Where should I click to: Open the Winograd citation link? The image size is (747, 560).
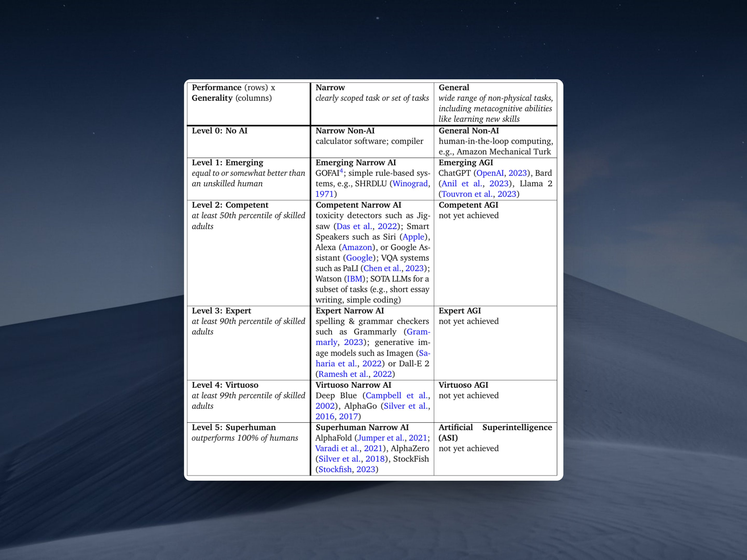tap(410, 184)
